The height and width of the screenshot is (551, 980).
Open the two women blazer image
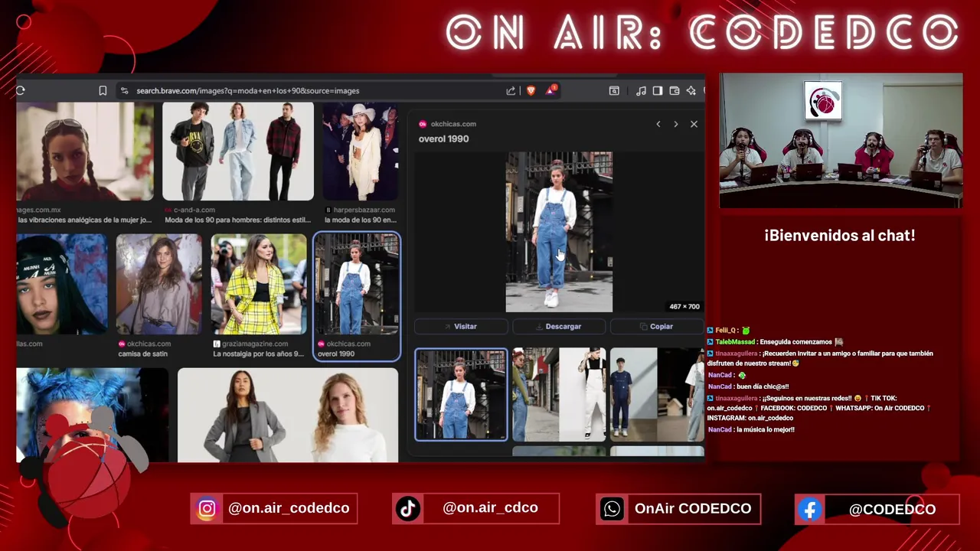pos(288,416)
